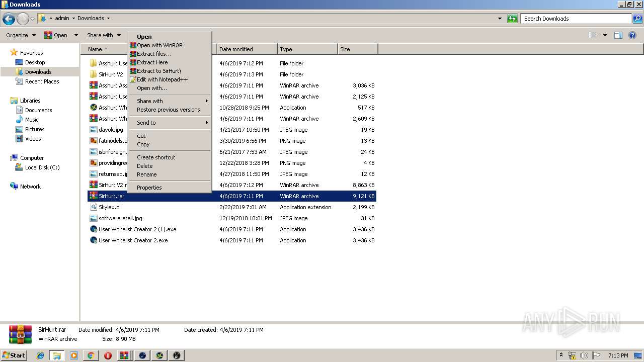Select Desktop under Favorites
The width and height of the screenshot is (644, 362).
click(x=35, y=62)
